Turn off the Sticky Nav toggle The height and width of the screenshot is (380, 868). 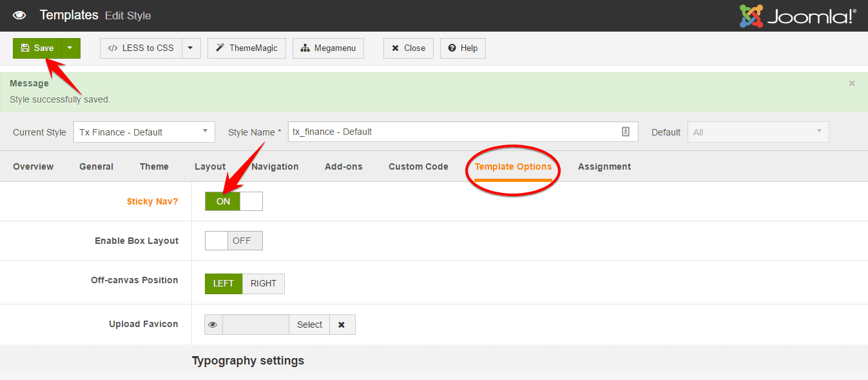click(x=250, y=201)
